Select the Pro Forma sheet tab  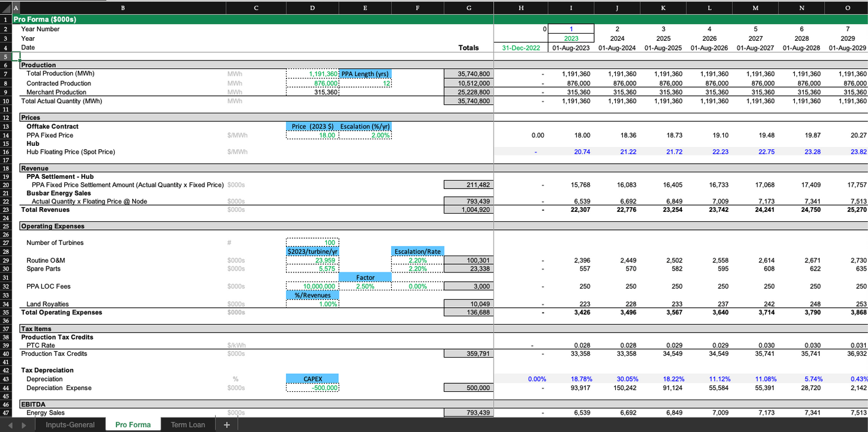(x=133, y=425)
